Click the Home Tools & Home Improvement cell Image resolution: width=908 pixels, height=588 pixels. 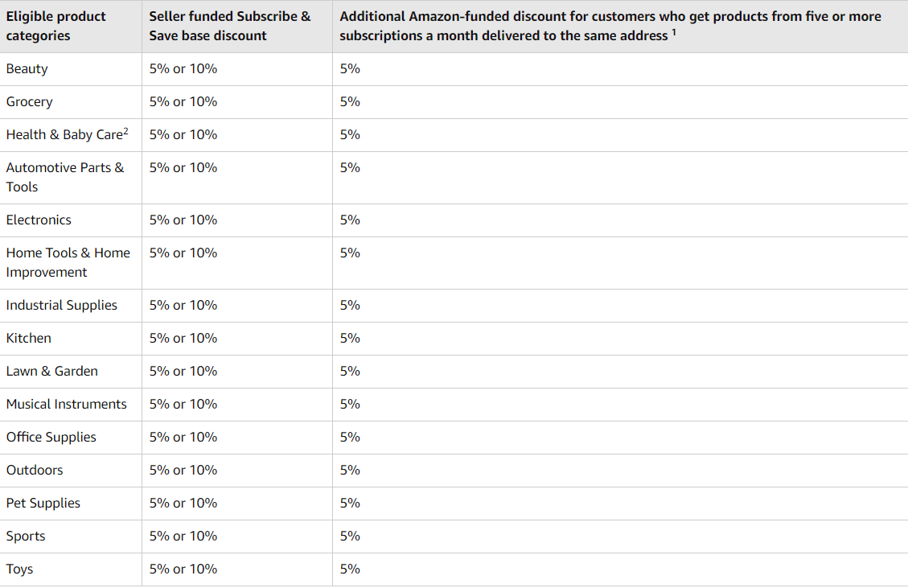pos(68,262)
